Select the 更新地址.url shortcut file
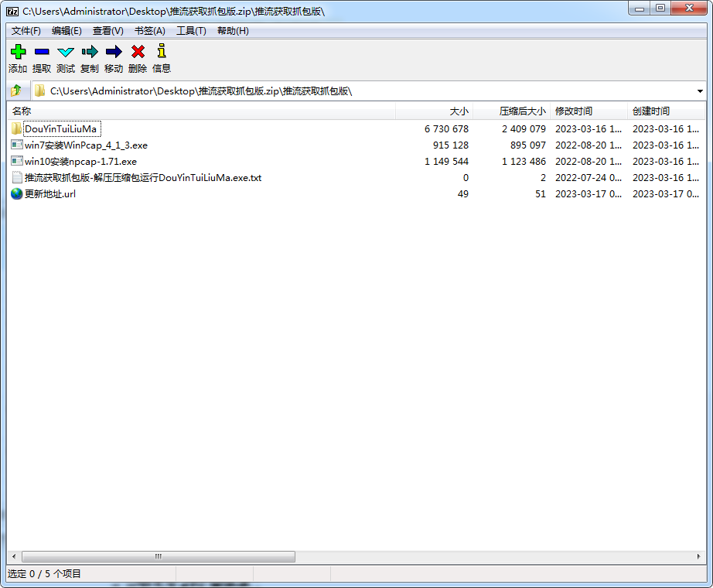The height and width of the screenshot is (588, 713). tap(49, 194)
